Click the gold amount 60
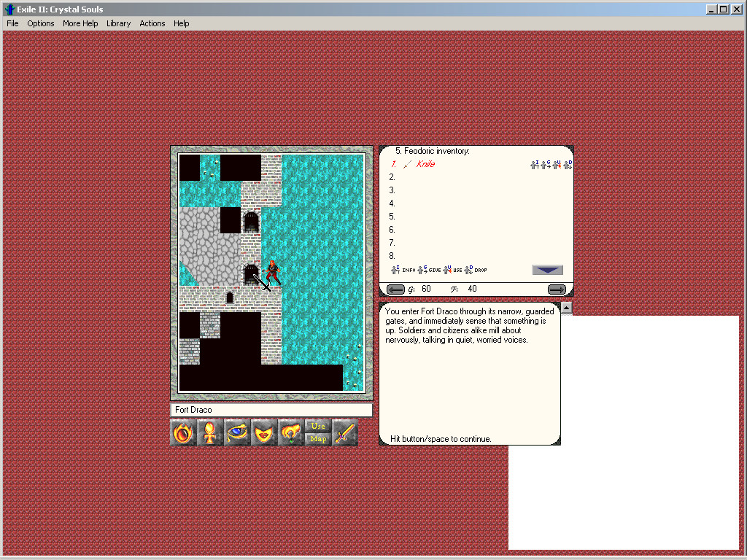The width and height of the screenshot is (747, 560). click(x=426, y=289)
